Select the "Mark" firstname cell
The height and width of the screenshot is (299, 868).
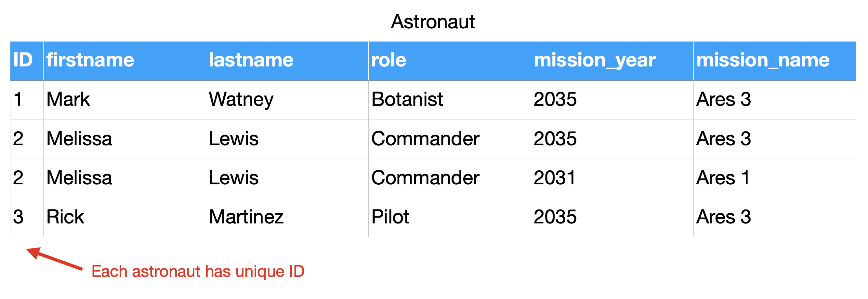tap(68, 100)
